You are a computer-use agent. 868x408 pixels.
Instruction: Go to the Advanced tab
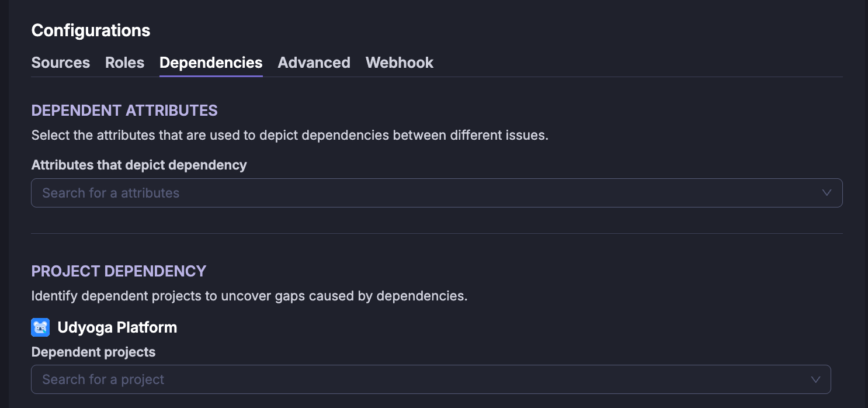pyautogui.click(x=314, y=63)
